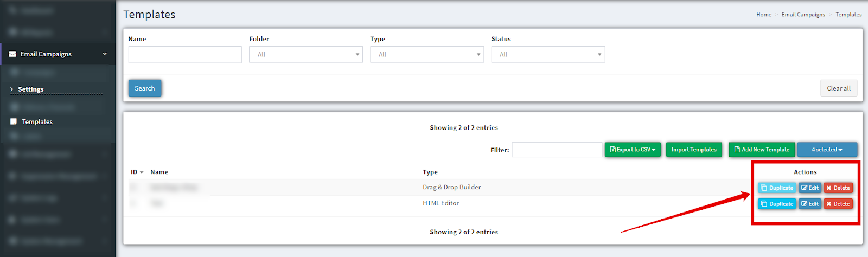This screenshot has height=257, width=868.
Task: Open the Folder dropdown filter
Action: click(x=305, y=55)
